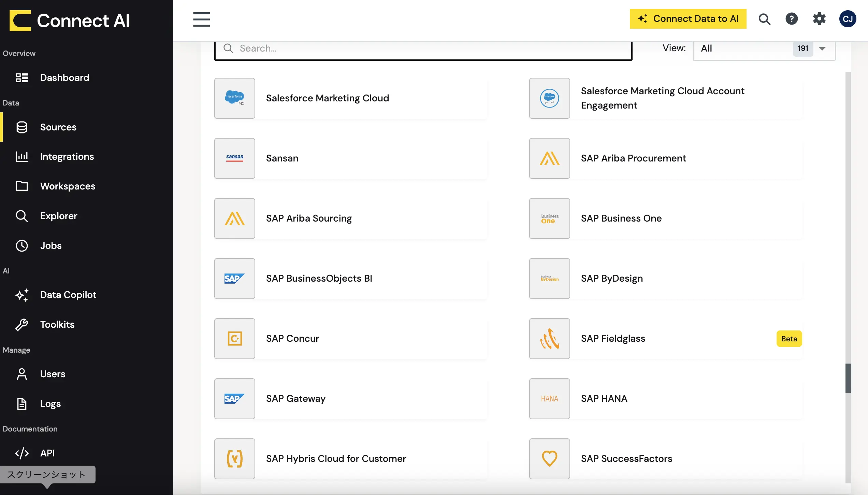Click the Dashboard sidebar icon
The width and height of the screenshot is (868, 495).
tap(22, 78)
